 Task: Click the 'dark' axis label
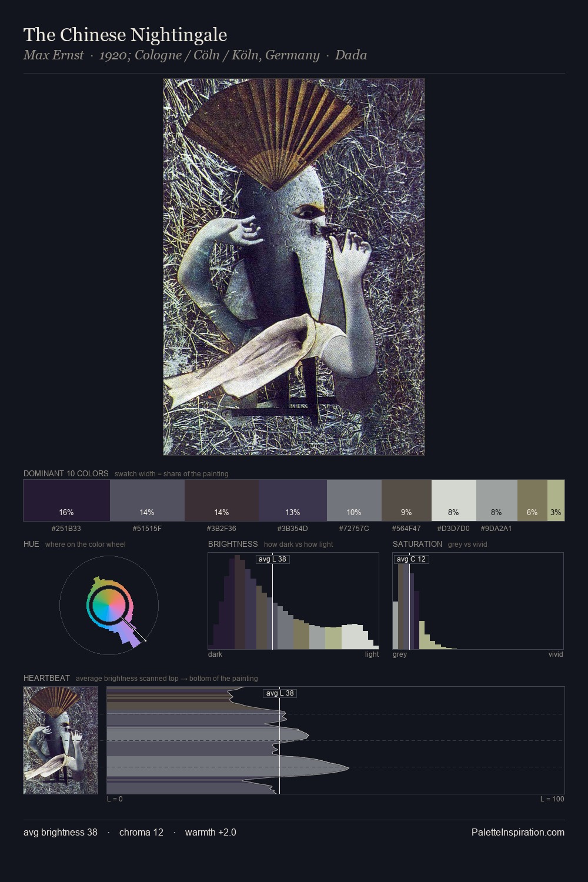[215, 654]
